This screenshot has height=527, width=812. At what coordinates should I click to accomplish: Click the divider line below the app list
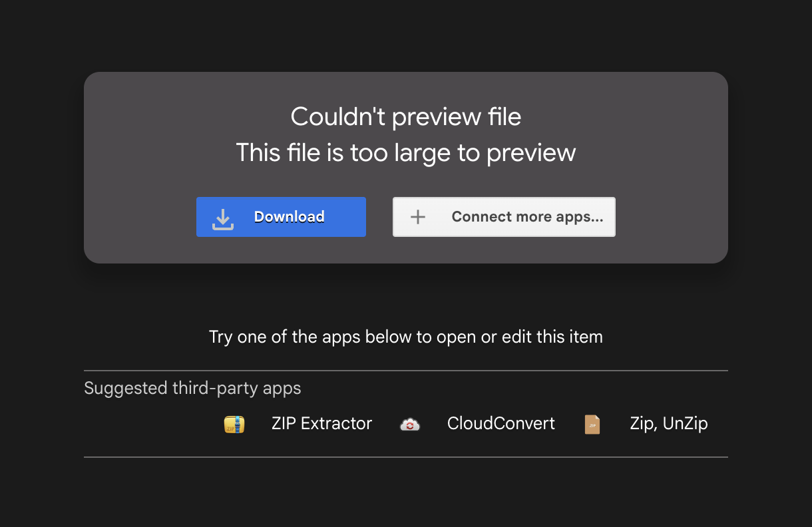pos(405,457)
